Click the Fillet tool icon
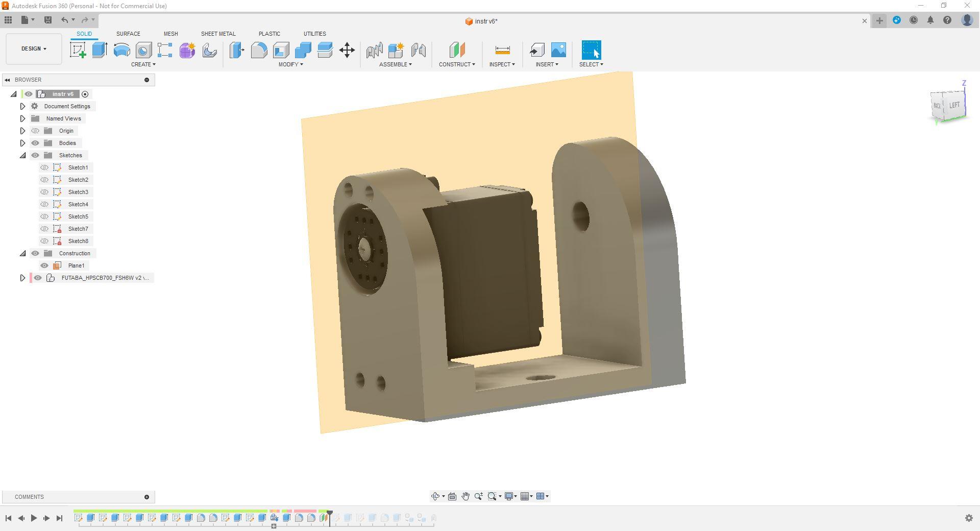The height and width of the screenshot is (531, 980). (x=259, y=50)
